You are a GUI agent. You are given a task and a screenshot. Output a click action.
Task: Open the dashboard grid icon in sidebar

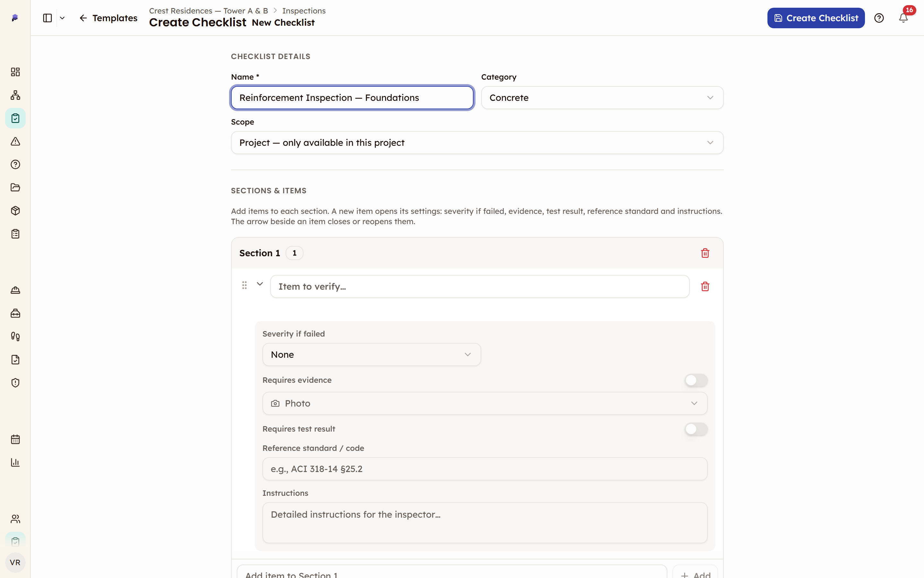(15, 72)
